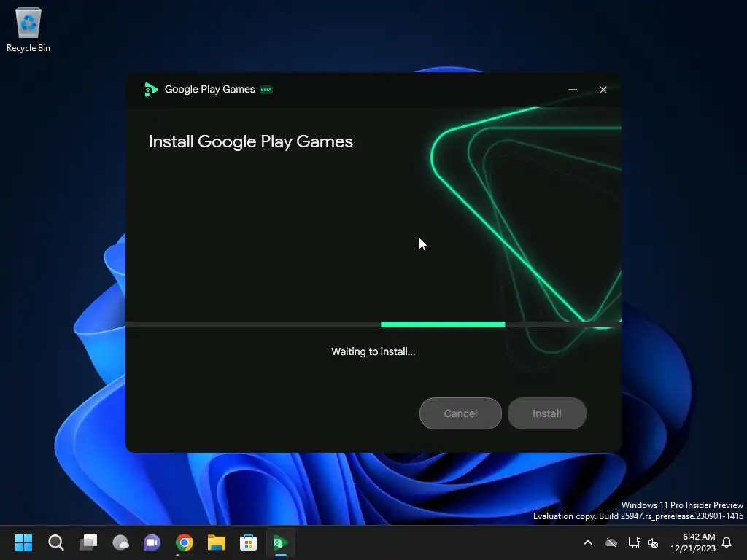Click the green installation progress bar
The image size is (747, 560).
443,324
